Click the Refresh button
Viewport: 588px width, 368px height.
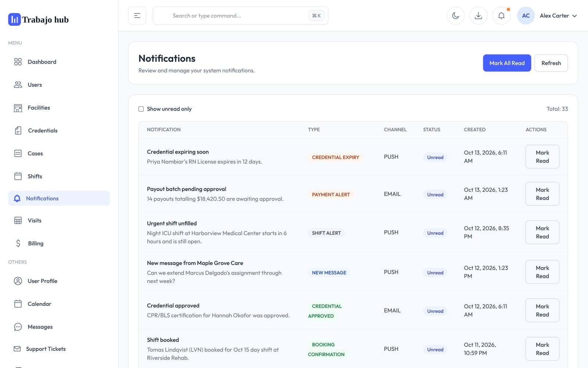click(x=551, y=63)
